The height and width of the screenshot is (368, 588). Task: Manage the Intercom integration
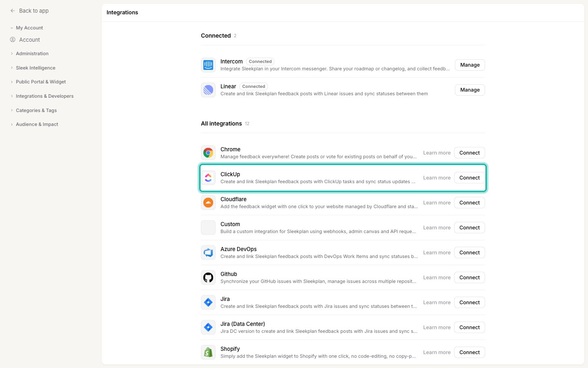pos(470,65)
